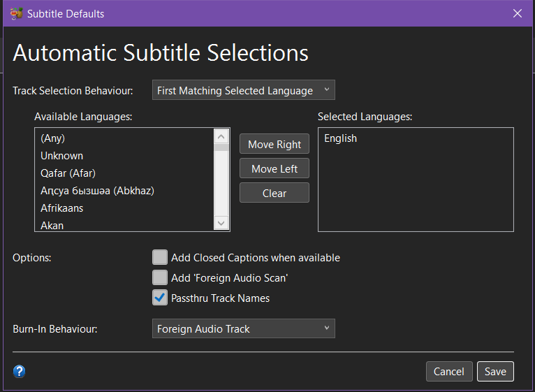Click the language list scroll up arrow
The image size is (535, 392).
click(x=221, y=136)
